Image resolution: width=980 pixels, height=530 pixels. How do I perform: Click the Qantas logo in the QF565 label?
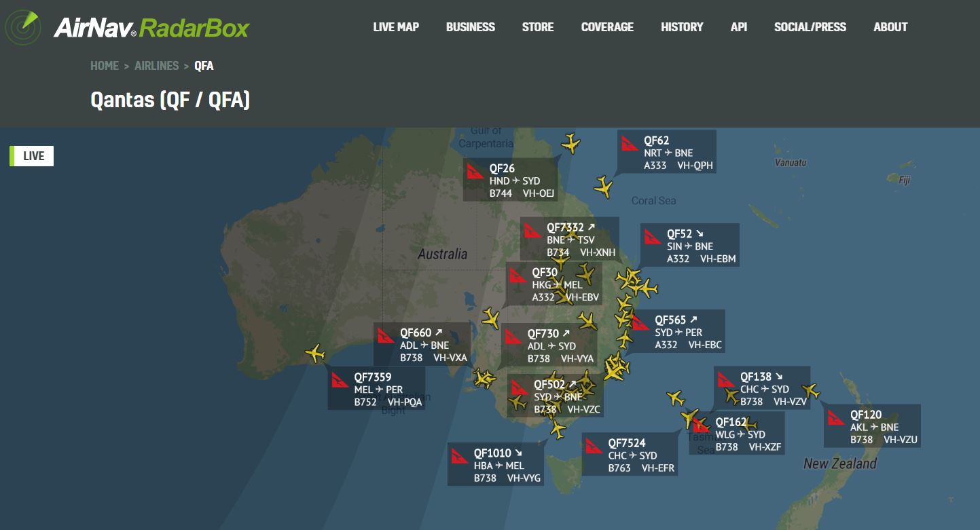[640, 322]
